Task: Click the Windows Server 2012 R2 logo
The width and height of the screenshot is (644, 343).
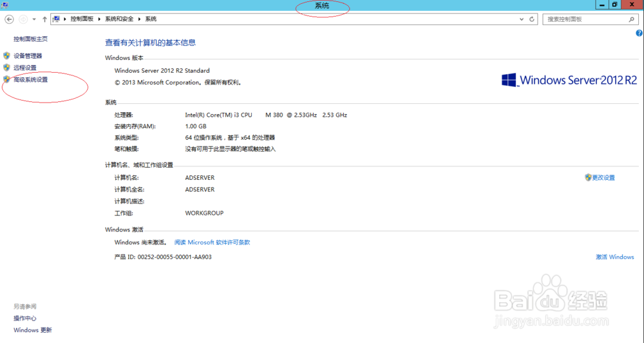Action: [x=569, y=80]
